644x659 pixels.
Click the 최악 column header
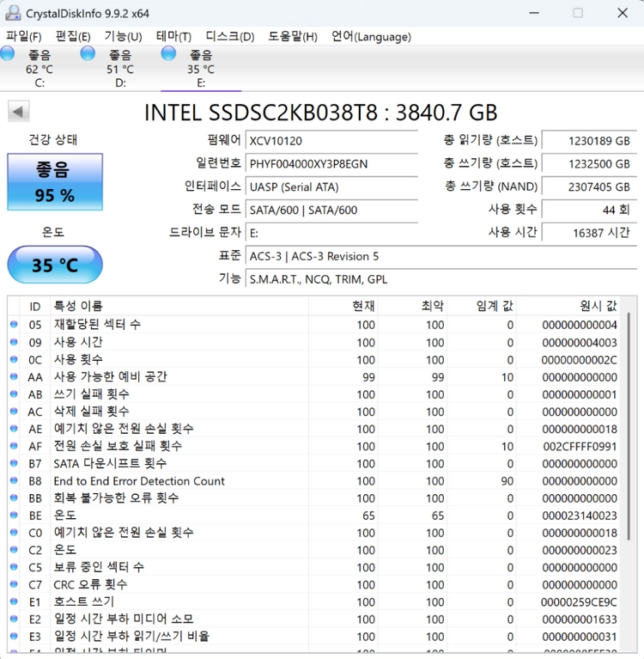(x=412, y=306)
